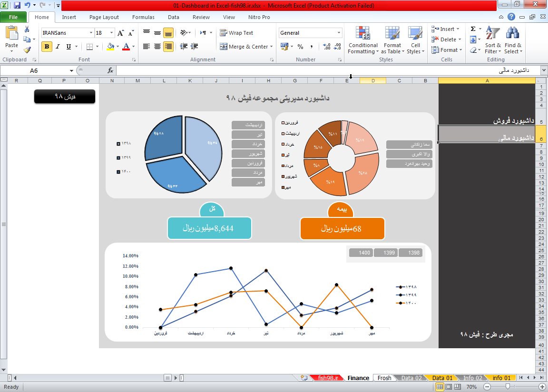The width and height of the screenshot is (548, 392).
Task: Open the General number format dropdown
Action: click(339, 33)
